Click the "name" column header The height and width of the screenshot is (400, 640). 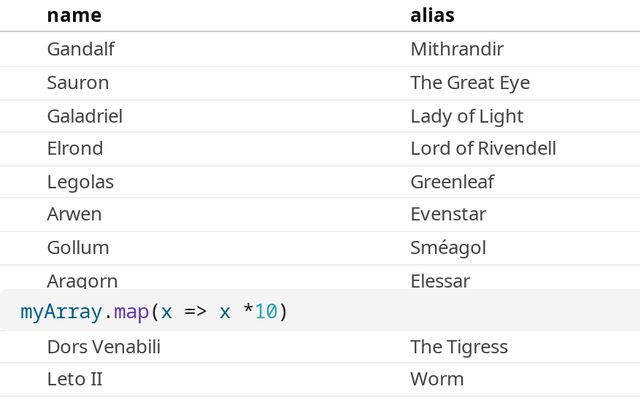pos(74,15)
